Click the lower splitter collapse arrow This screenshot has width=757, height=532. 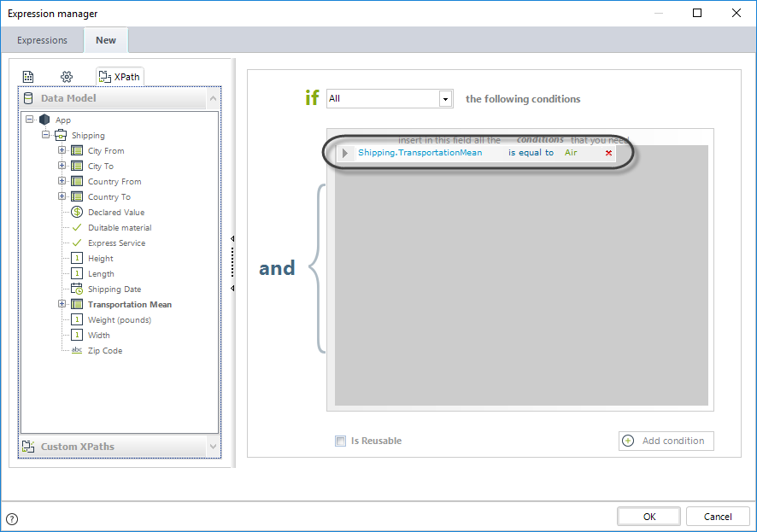(x=232, y=289)
